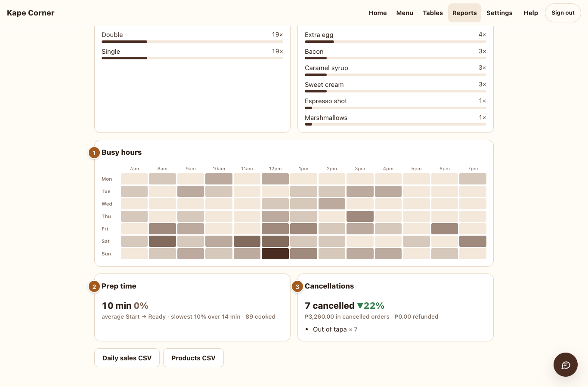
Task: Select the Friday 6pm heatmap cell
Action: [x=445, y=229]
